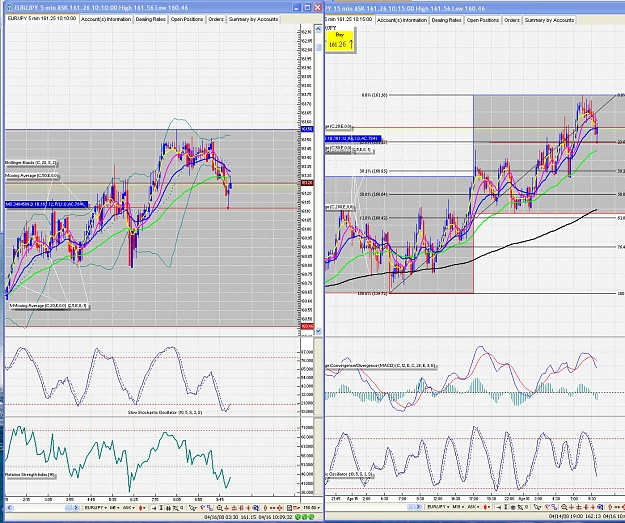Open Account(s) Information tab in 5 min window
The image size is (625, 523).
point(106,19)
